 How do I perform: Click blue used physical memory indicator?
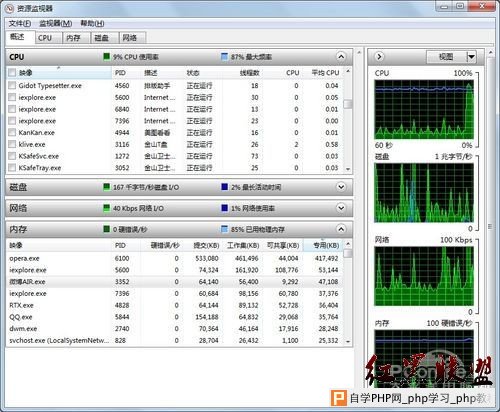tap(225, 229)
